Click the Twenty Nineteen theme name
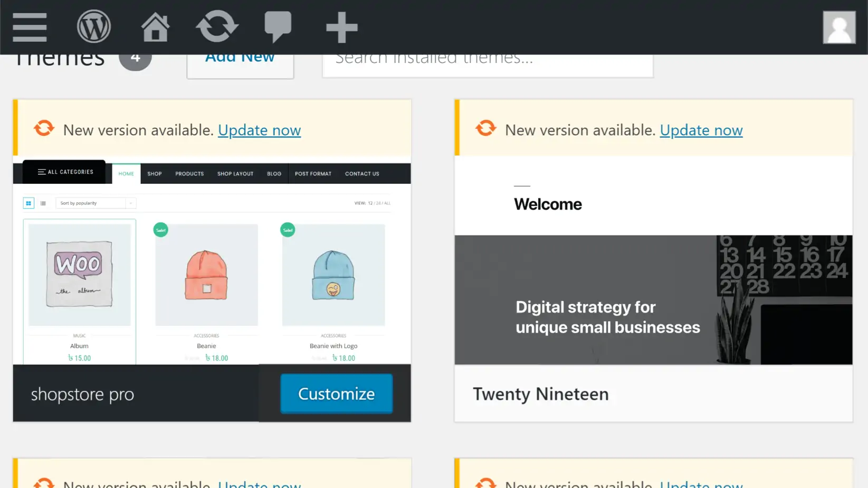 click(x=540, y=394)
